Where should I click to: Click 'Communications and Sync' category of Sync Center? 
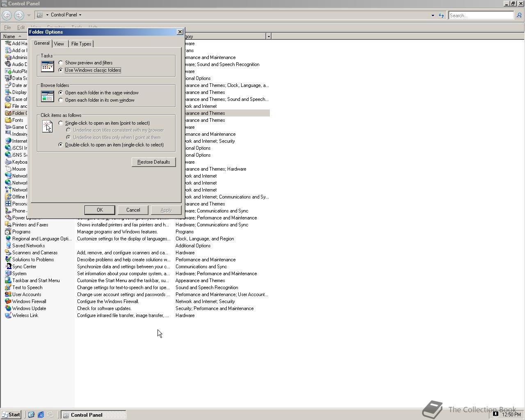click(201, 267)
